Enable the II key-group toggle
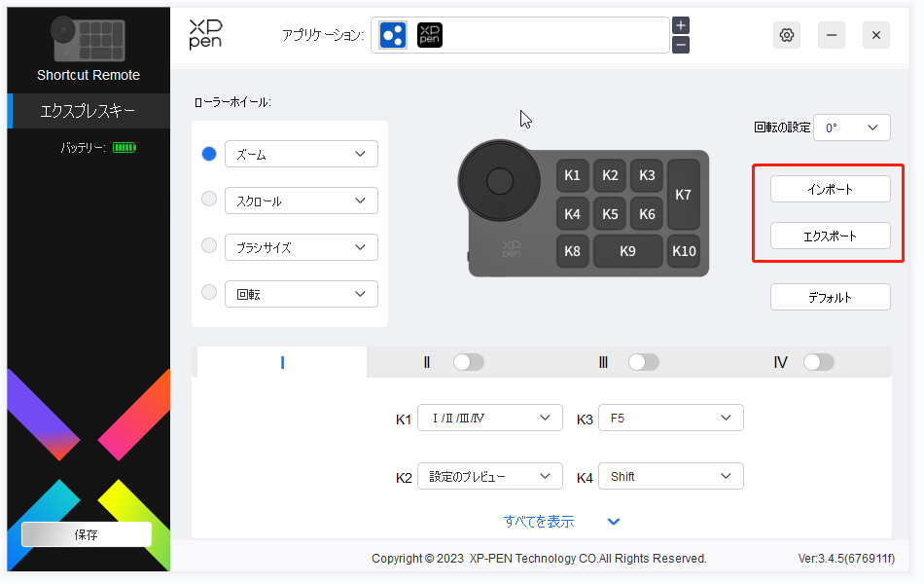 pyautogui.click(x=468, y=361)
